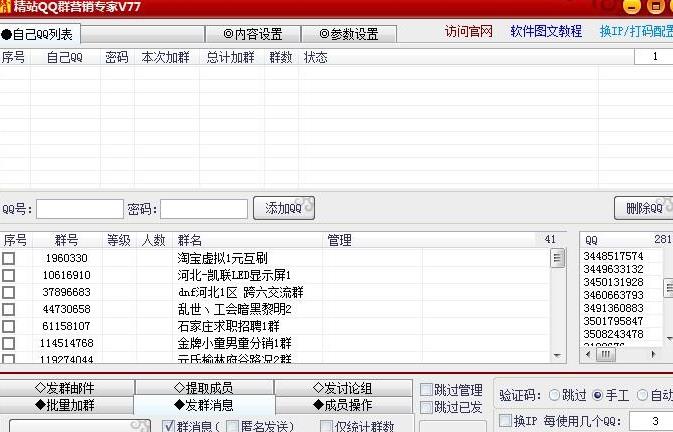The image size is (673, 432).
Task: Click the 每使用几个QQ value field
Action: 651,421
